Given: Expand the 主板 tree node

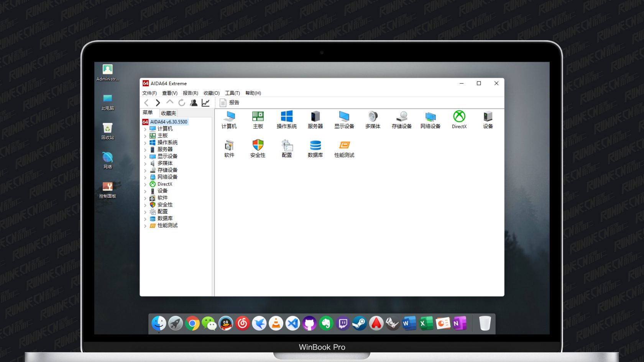Looking at the screenshot, I should coord(145,136).
